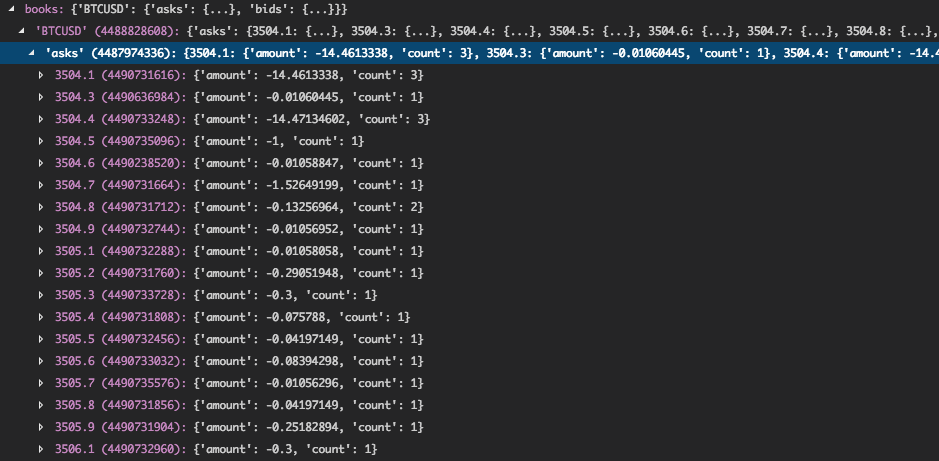939x461 pixels.
Task: Select the 'BTCUSD' (4488828608) row label
Action: [x=109, y=32]
